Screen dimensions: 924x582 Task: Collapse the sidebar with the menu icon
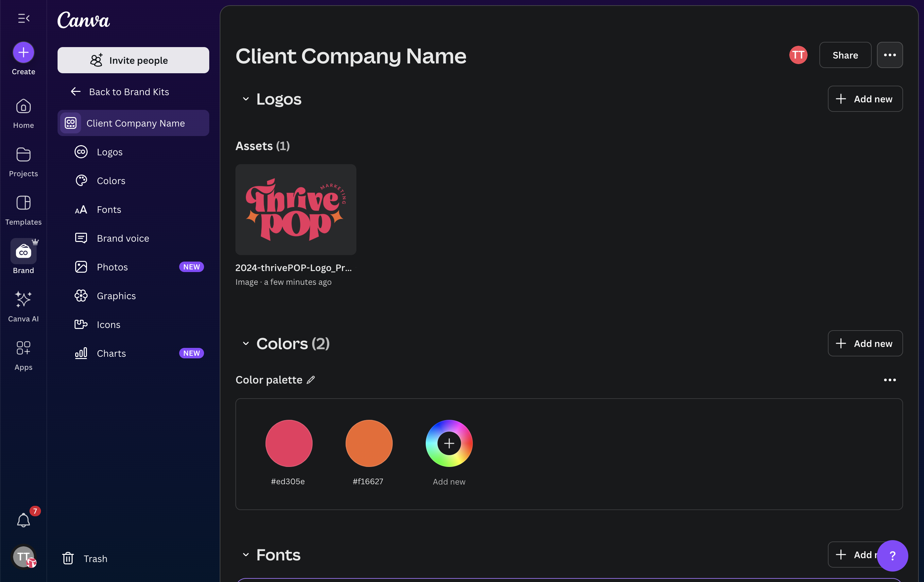(x=24, y=18)
